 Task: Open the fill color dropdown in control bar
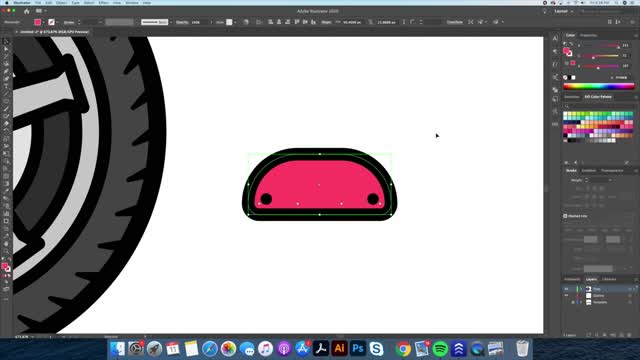pyautogui.click(x=43, y=22)
